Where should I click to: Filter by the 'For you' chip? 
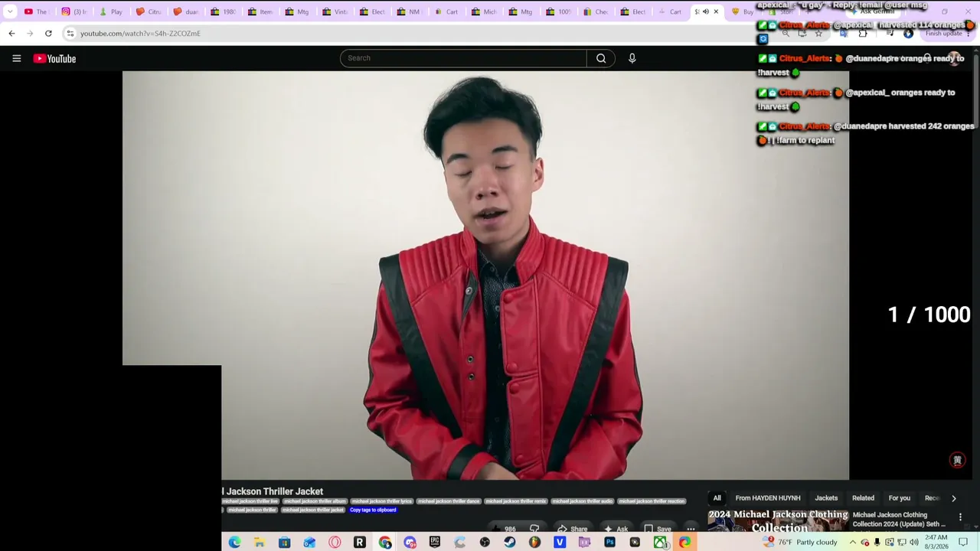click(900, 498)
